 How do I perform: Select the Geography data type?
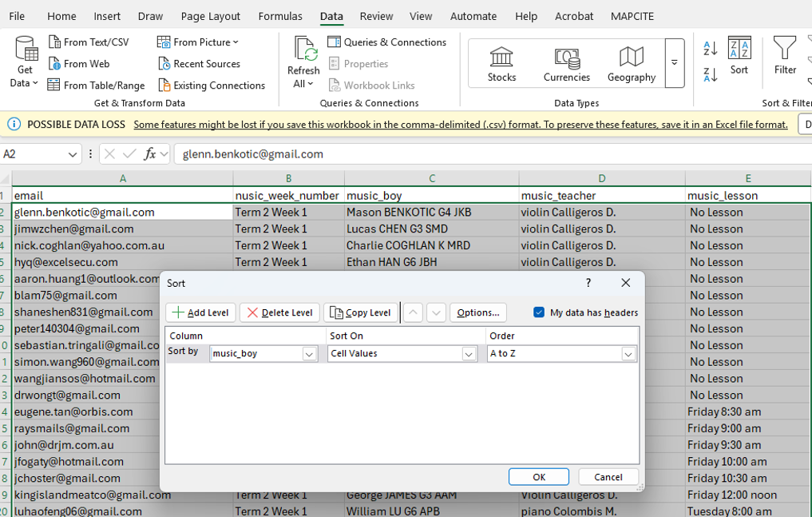[x=632, y=64]
